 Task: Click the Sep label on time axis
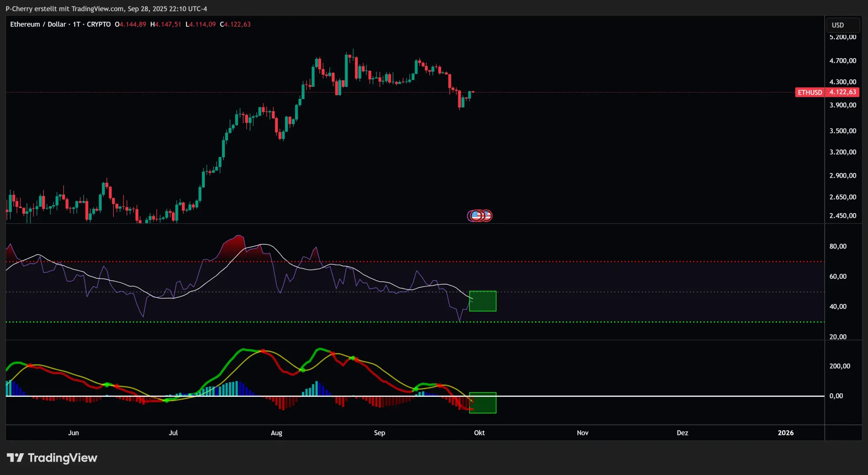click(x=380, y=433)
